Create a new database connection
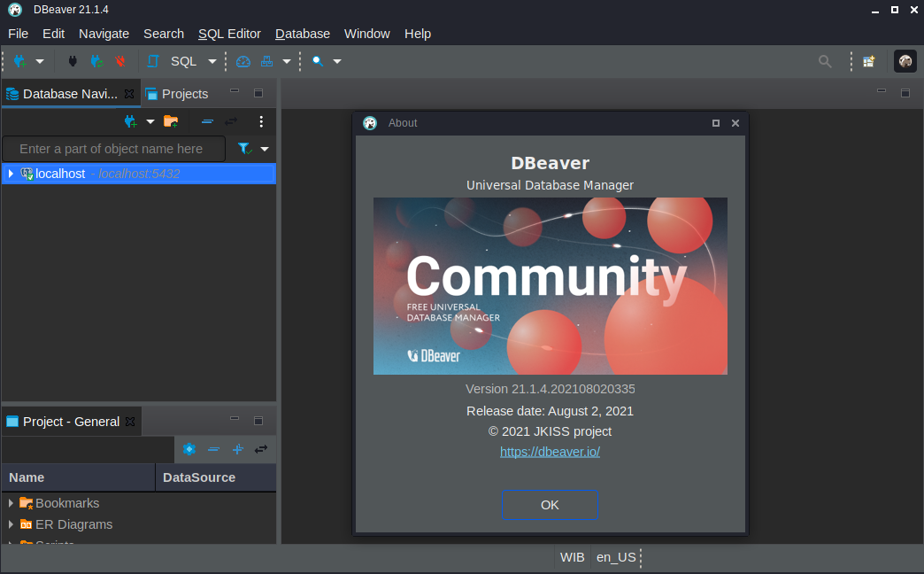The image size is (924, 574). tap(19, 61)
